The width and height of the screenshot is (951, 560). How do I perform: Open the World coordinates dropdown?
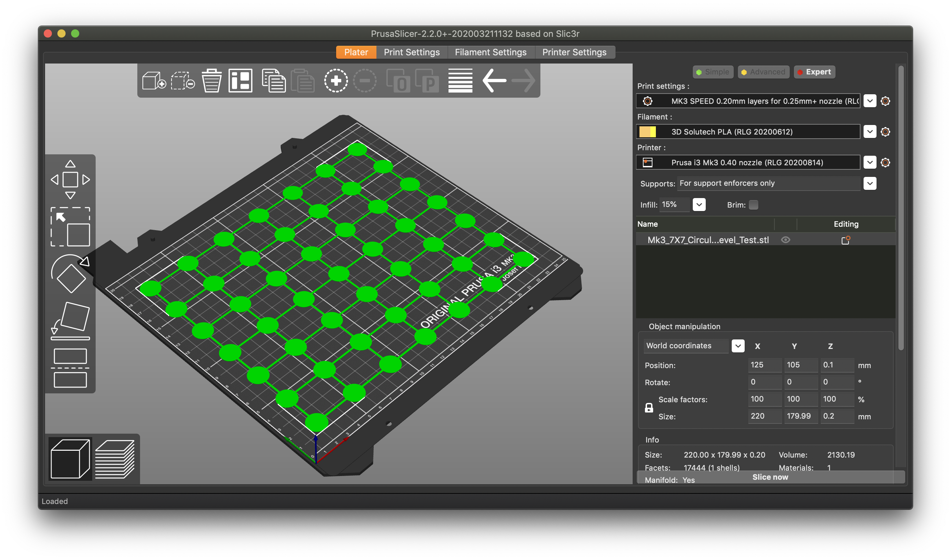(738, 346)
